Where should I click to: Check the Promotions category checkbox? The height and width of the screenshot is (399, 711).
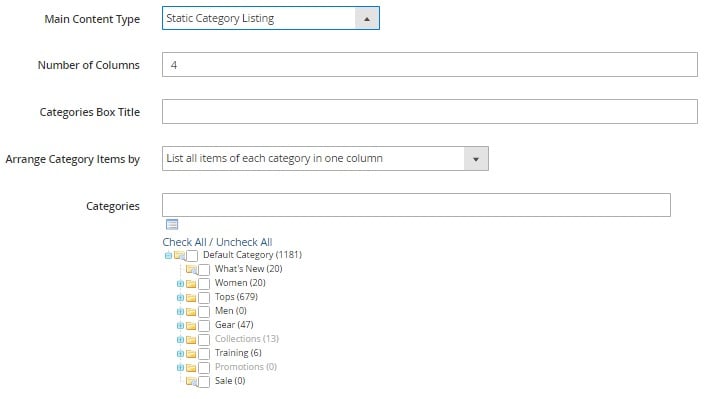pos(204,368)
